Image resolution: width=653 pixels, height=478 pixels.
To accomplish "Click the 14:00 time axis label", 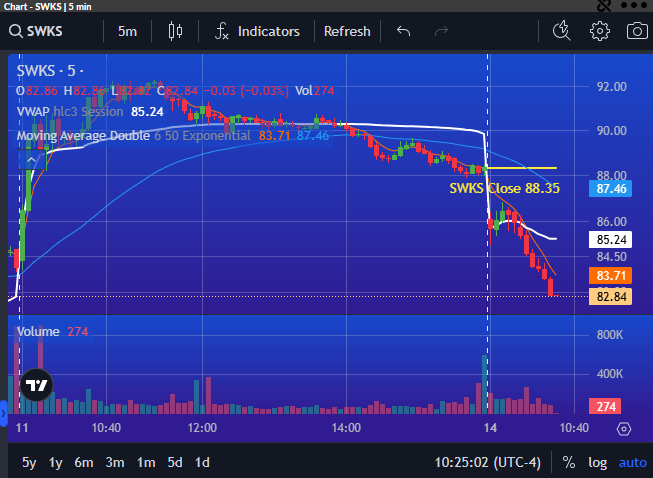I will tap(346, 428).
